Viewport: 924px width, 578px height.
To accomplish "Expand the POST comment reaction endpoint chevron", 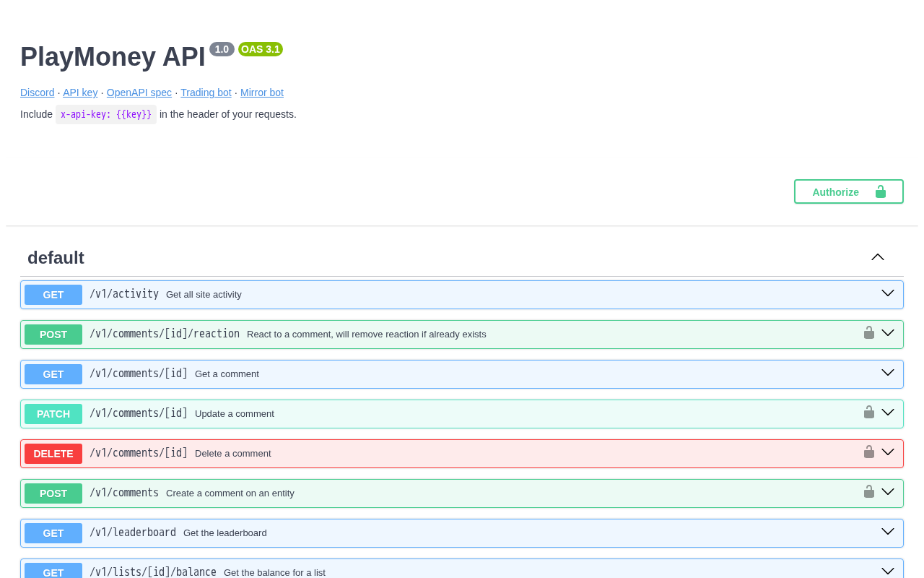I will (x=888, y=333).
